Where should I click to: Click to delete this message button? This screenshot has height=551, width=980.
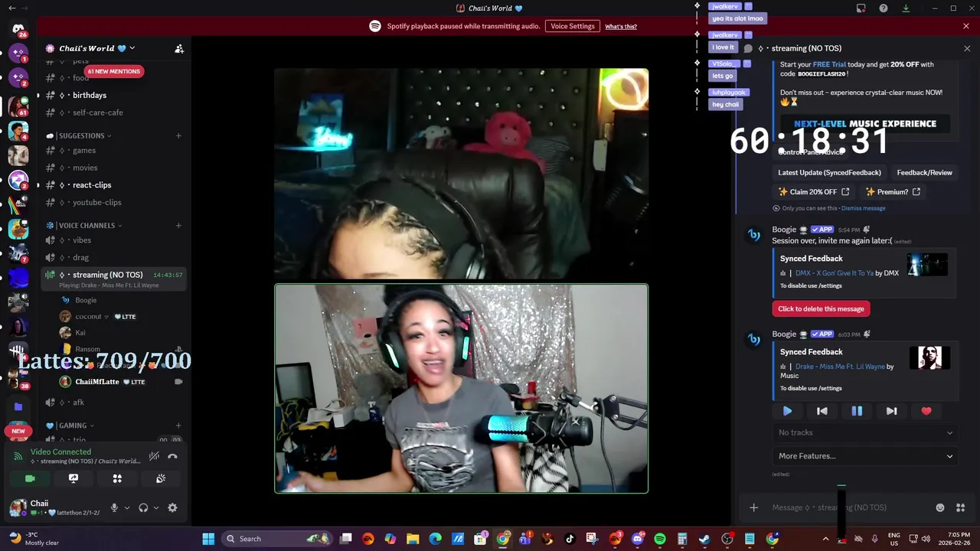coord(821,309)
